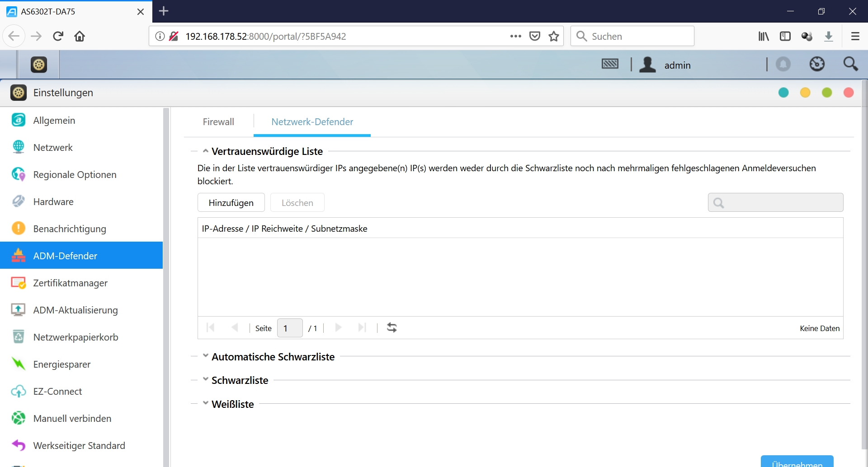
Task: Focus the Firefox Suchen search box
Action: pos(632,36)
